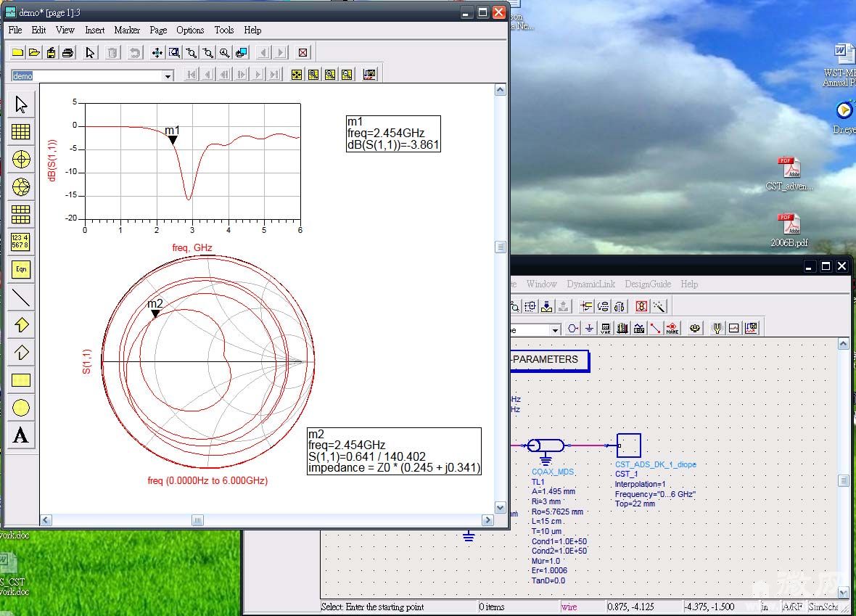Insert a stacked plot from the palette
856x616 pixels.
(x=21, y=215)
